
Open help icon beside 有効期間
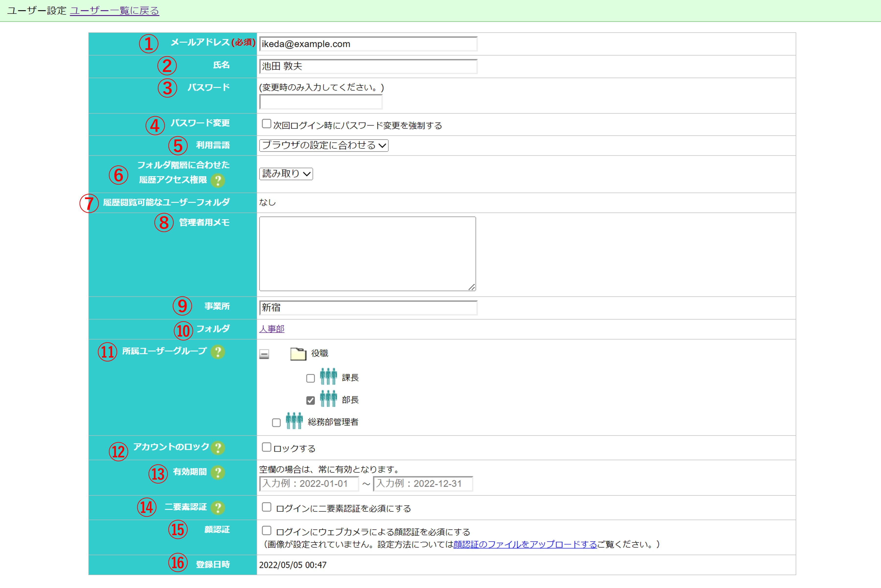pos(217,472)
